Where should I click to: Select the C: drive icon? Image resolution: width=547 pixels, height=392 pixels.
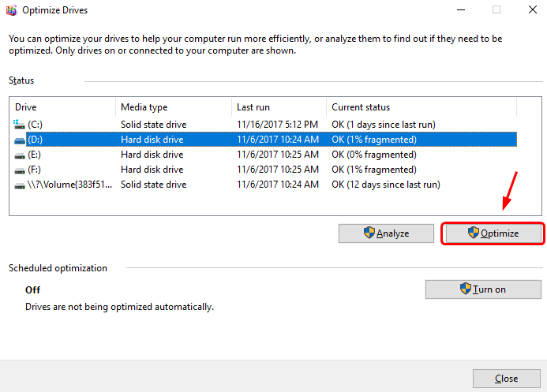pyautogui.click(x=20, y=125)
